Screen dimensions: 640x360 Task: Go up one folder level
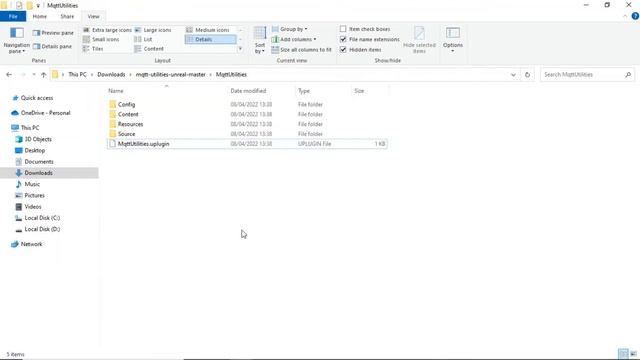coord(44,75)
